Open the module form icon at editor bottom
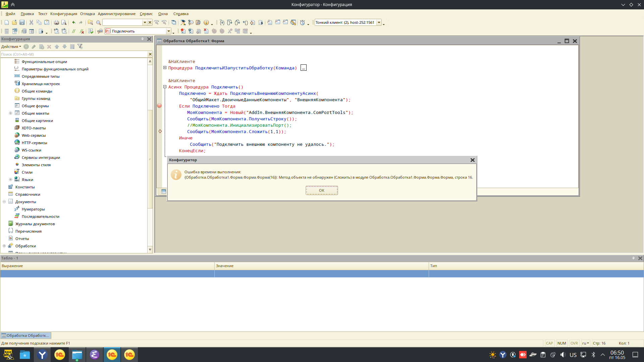This screenshot has height=362, width=644. (164, 191)
